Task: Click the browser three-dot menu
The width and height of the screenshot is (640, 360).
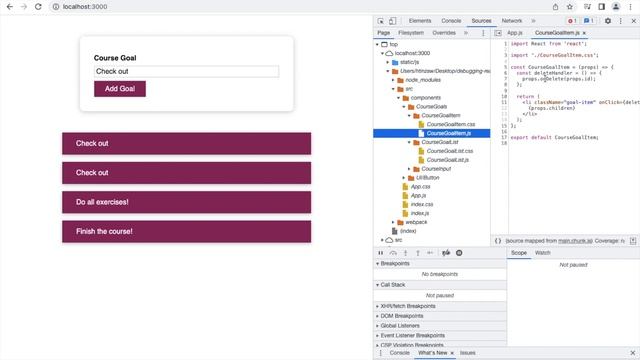Action: click(x=631, y=7)
